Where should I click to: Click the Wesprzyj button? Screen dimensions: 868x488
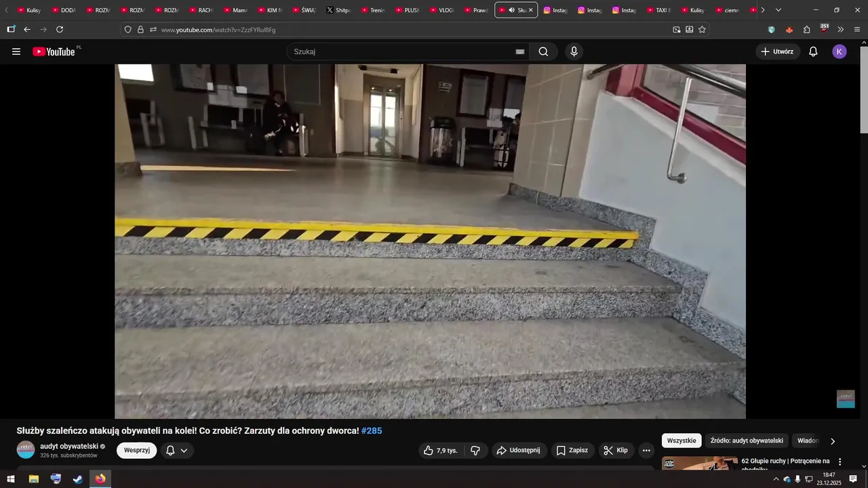136,450
